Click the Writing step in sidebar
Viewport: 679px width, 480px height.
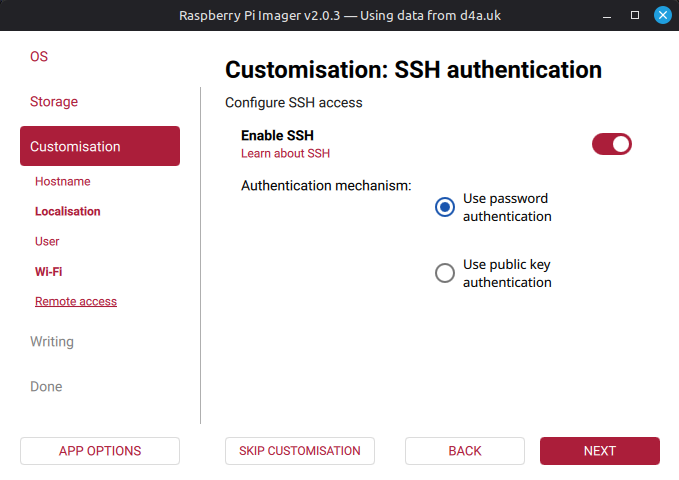52,342
